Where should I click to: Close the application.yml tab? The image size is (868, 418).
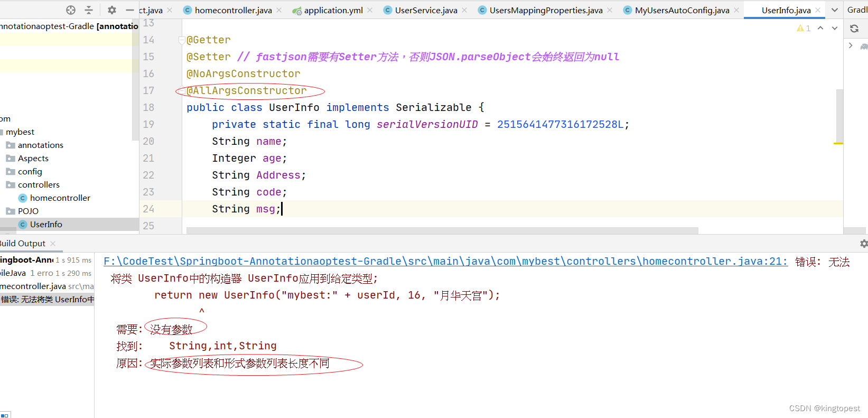pyautogui.click(x=370, y=10)
